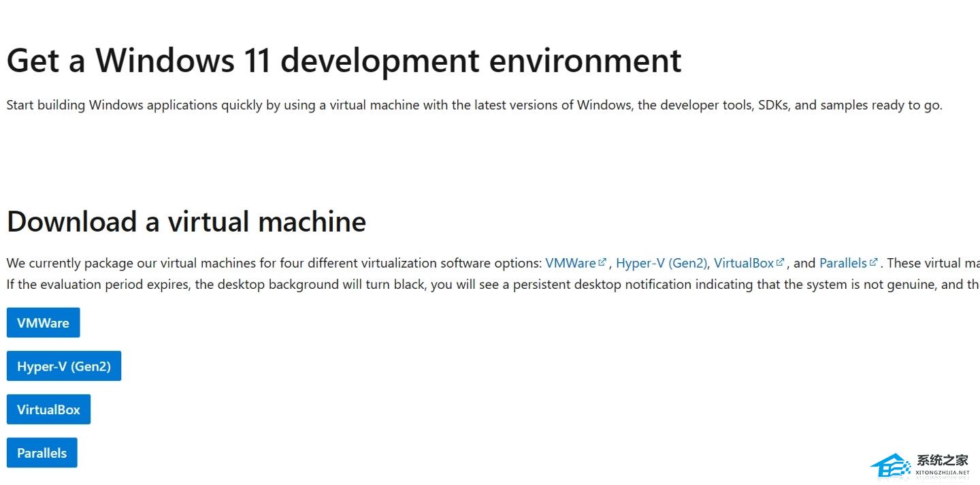
Task: Click external-link icon beside VMWare link
Action: click(x=602, y=262)
